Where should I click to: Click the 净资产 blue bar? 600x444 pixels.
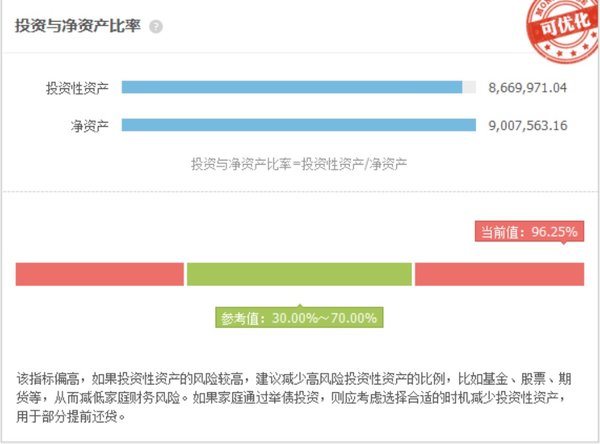[x=299, y=125]
